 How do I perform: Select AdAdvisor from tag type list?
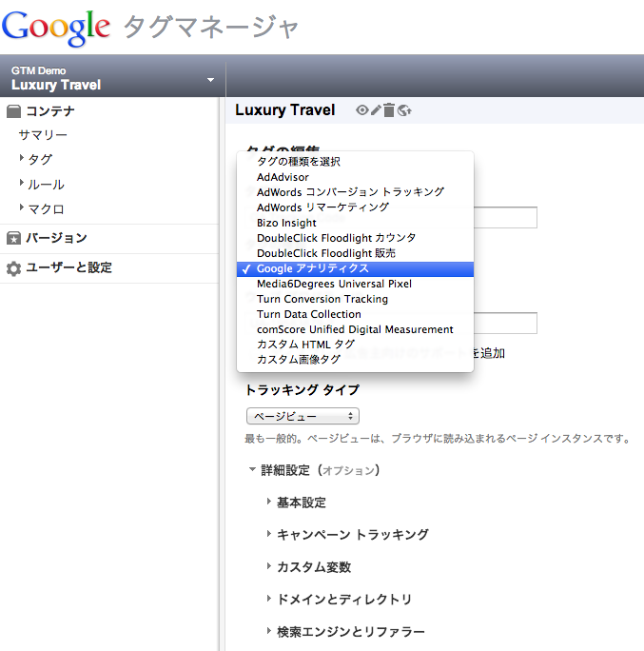355,177
